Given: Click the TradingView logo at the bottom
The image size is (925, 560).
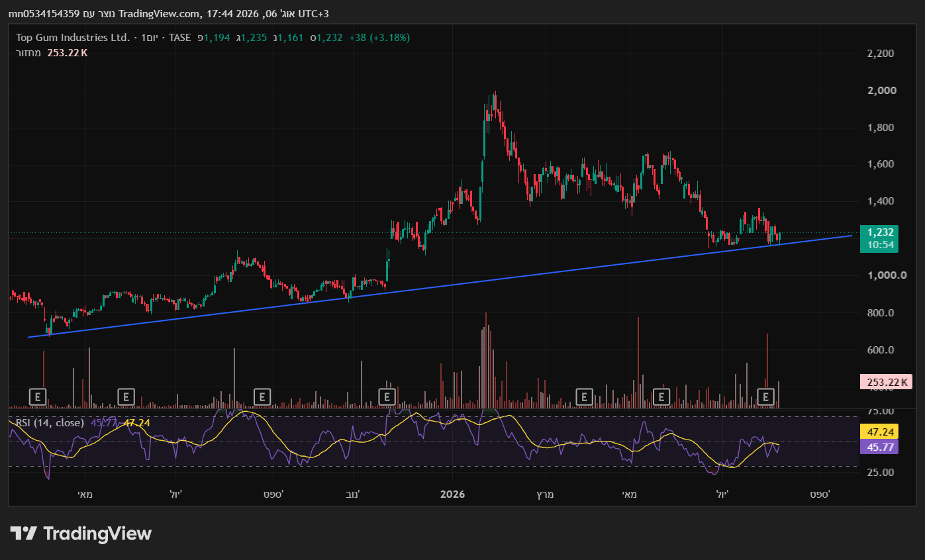Looking at the screenshot, I should click(x=81, y=534).
